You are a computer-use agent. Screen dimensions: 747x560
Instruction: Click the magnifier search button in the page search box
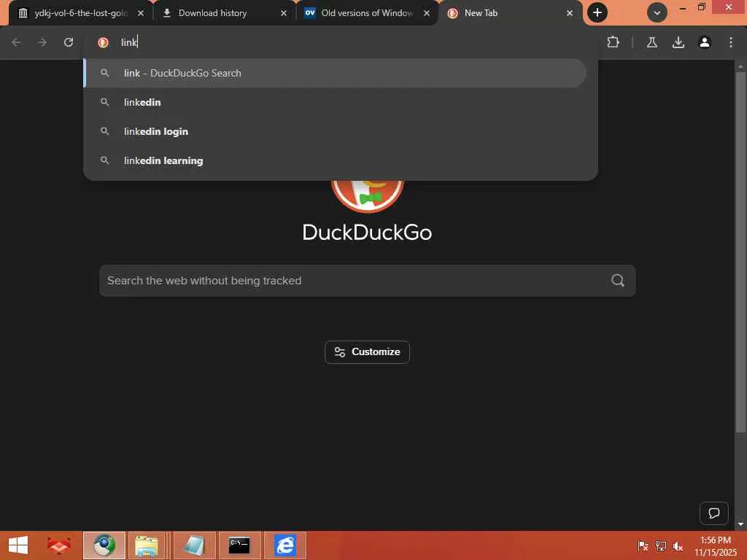point(618,281)
